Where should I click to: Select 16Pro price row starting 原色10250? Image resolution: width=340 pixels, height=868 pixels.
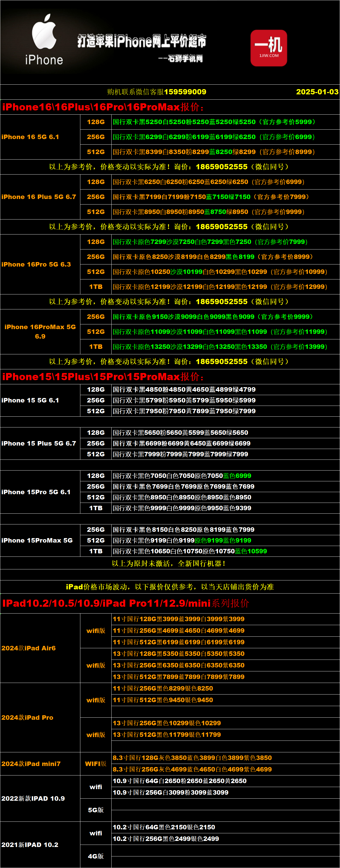pyautogui.click(x=225, y=272)
